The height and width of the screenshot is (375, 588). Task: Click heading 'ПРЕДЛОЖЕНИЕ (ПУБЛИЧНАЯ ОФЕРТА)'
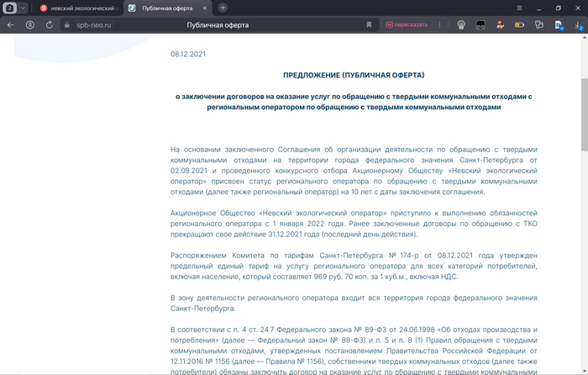pos(354,75)
